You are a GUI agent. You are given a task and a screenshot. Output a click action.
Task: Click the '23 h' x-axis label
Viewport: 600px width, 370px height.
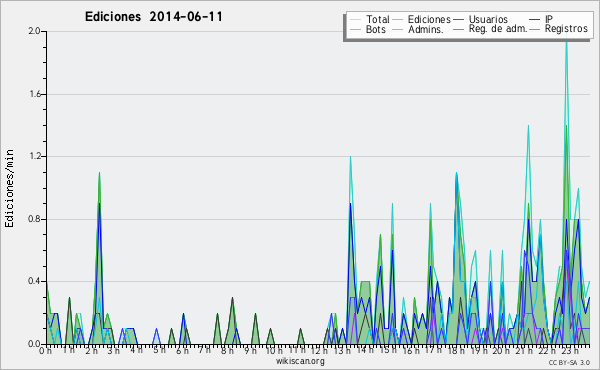pos(569,350)
